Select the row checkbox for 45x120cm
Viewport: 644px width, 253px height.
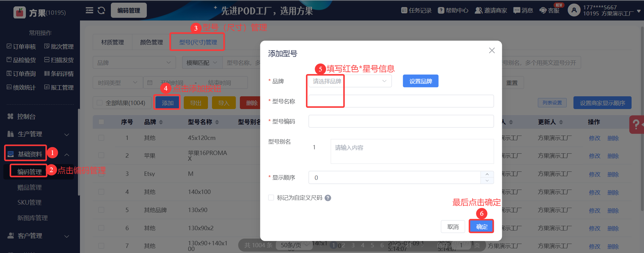(101, 138)
